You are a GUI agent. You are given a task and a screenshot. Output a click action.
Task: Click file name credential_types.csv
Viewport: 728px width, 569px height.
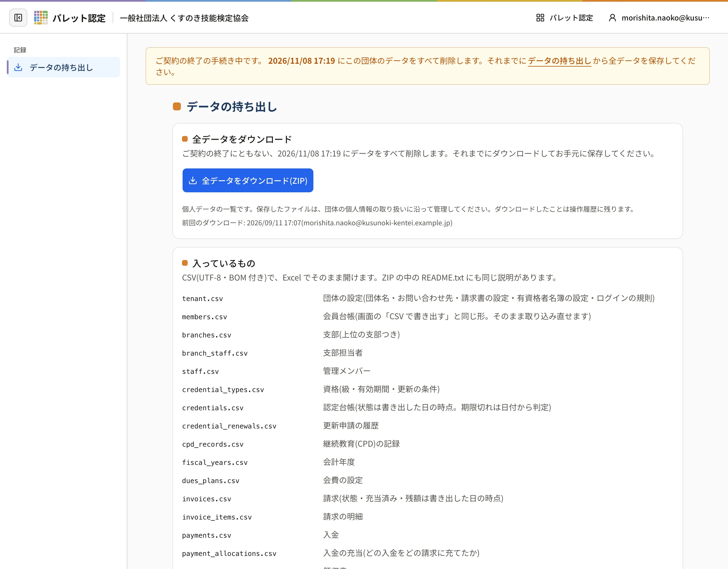[x=223, y=389]
